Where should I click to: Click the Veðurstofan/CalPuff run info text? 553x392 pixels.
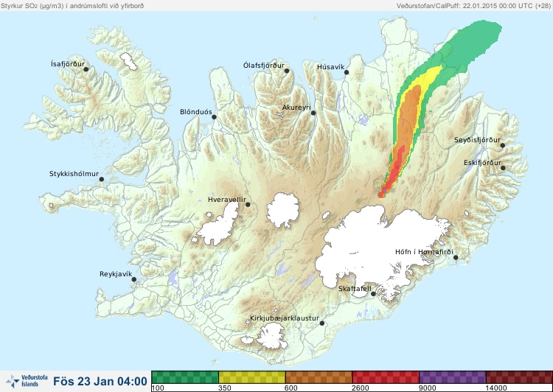(x=473, y=5)
